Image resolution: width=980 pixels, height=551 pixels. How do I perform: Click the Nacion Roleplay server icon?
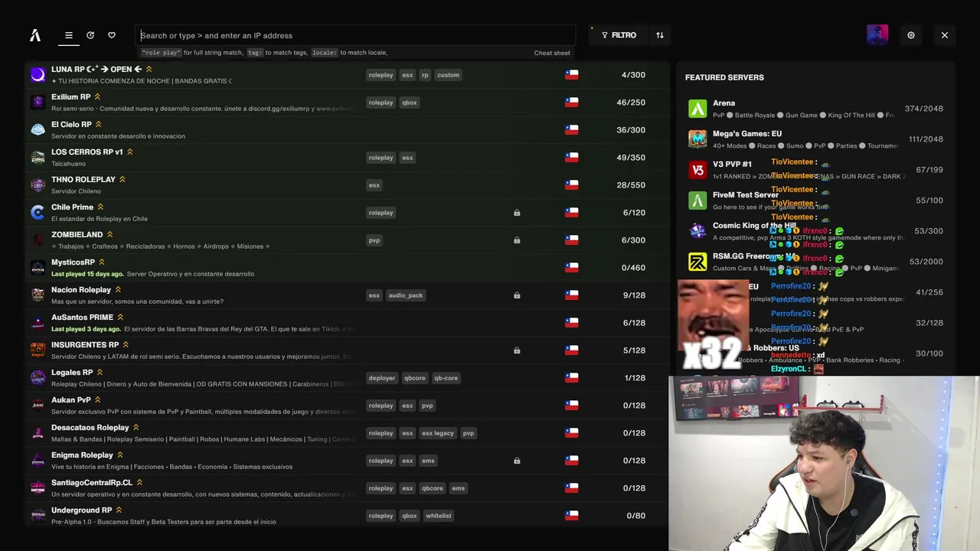(x=38, y=295)
